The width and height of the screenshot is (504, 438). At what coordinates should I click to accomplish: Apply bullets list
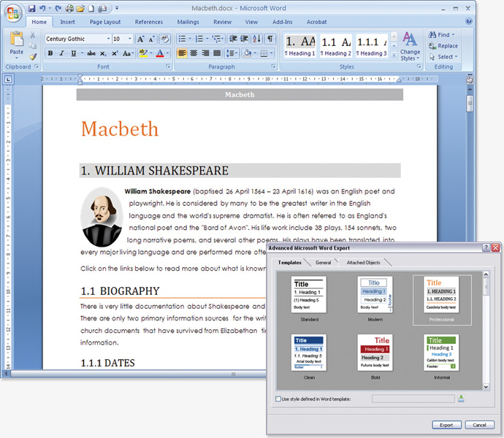[182, 39]
